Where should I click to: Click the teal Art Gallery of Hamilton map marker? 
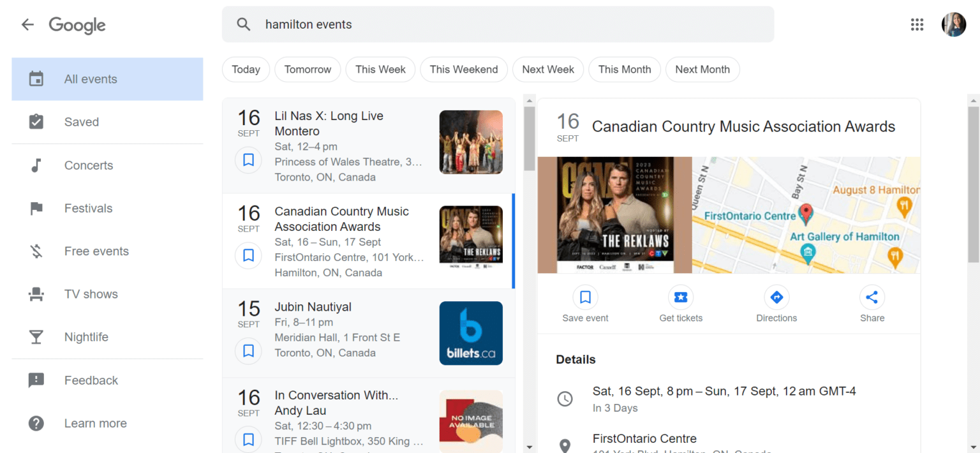pos(808,253)
